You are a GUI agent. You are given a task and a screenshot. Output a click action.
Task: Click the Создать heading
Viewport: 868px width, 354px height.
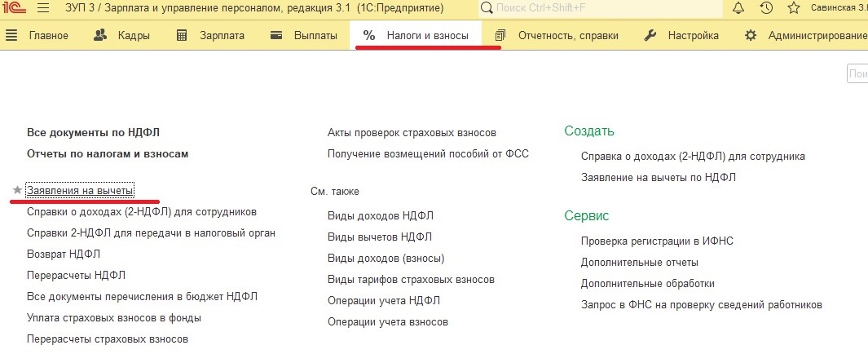point(589,131)
